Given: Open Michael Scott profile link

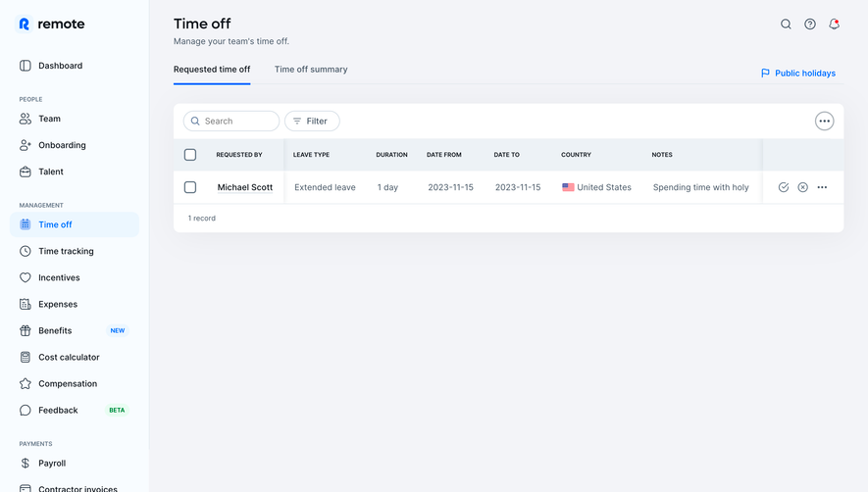Looking at the screenshot, I should click(244, 187).
